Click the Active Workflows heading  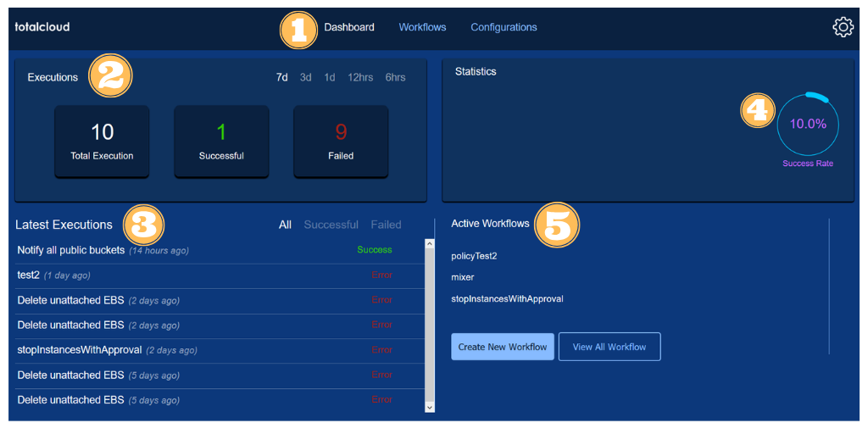click(x=490, y=224)
